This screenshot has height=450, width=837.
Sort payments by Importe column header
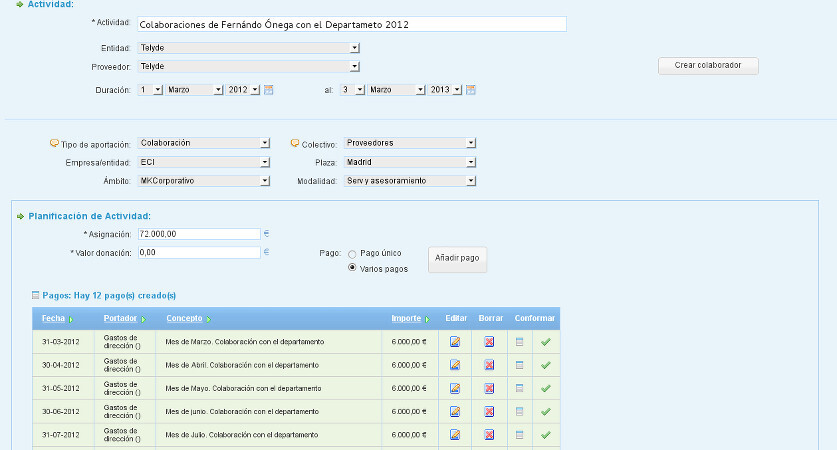[406, 319]
